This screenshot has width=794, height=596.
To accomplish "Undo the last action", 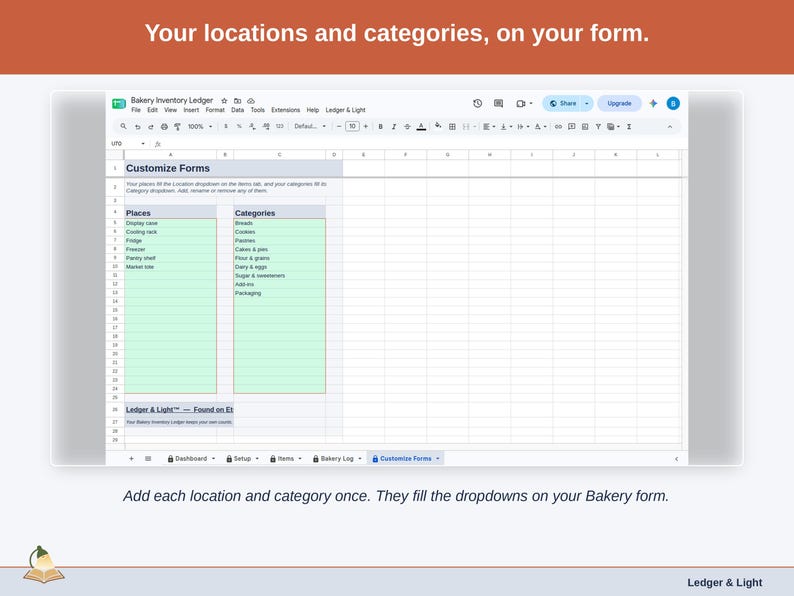I will [x=137, y=127].
